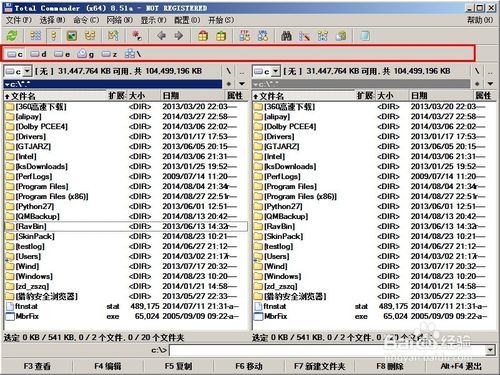The width and height of the screenshot is (500, 375).
Task: Switch to optical drive g button
Action: [x=86, y=54]
